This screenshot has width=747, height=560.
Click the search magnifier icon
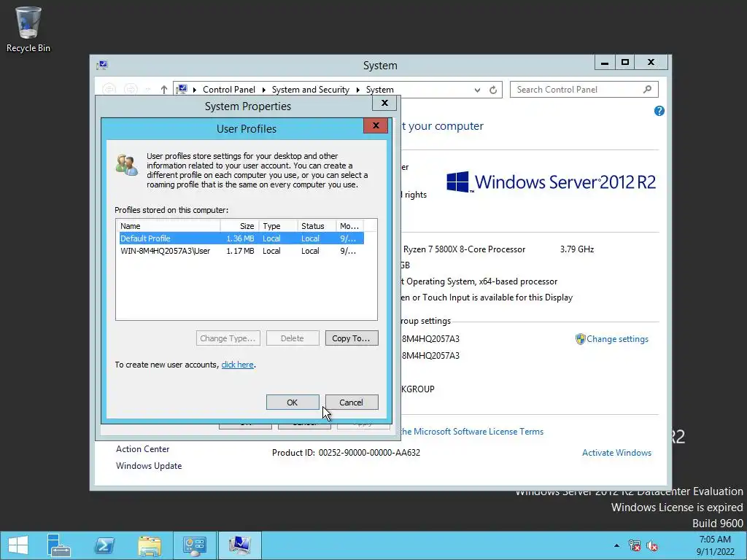(x=647, y=89)
